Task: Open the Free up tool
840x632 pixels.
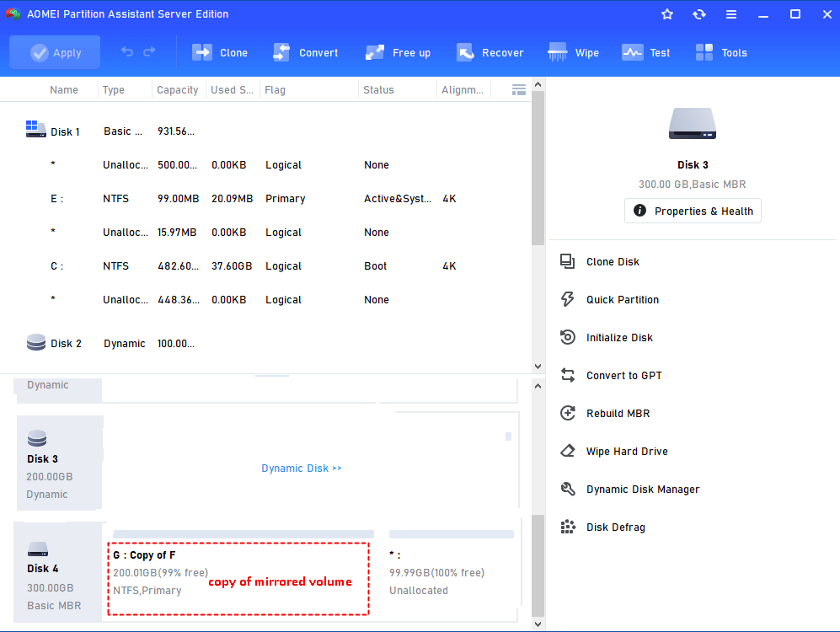Action: click(398, 52)
